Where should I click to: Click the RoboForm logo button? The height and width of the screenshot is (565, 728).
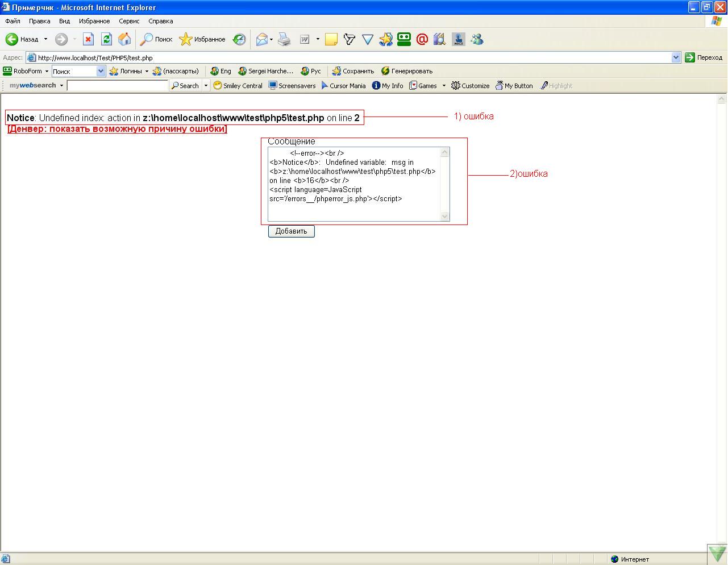coord(23,71)
